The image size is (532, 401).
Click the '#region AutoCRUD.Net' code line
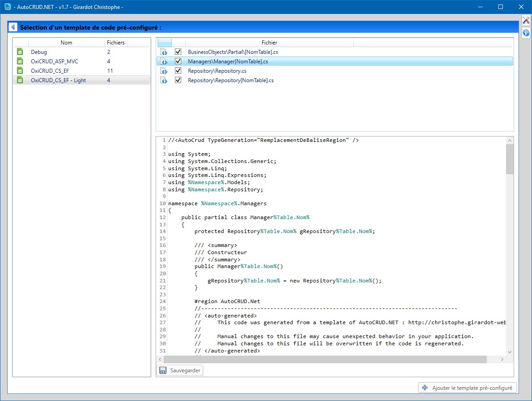tap(227, 301)
